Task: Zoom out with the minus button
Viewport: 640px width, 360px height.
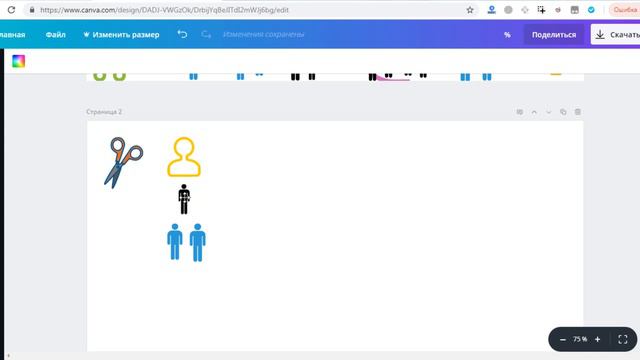Action: pos(563,339)
